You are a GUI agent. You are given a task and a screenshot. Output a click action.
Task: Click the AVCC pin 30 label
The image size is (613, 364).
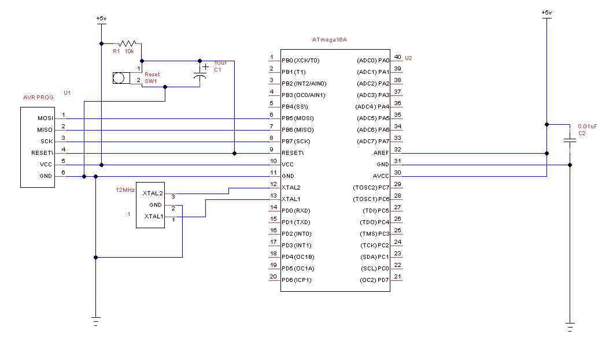pyautogui.click(x=381, y=176)
